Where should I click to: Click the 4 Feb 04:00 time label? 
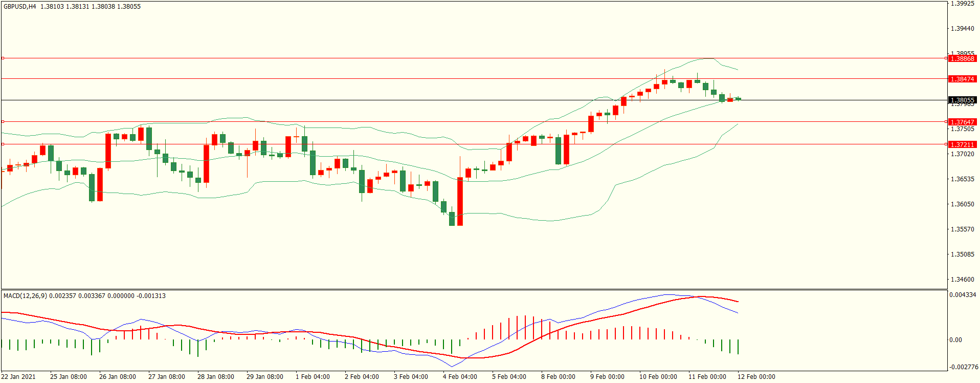tap(460, 377)
